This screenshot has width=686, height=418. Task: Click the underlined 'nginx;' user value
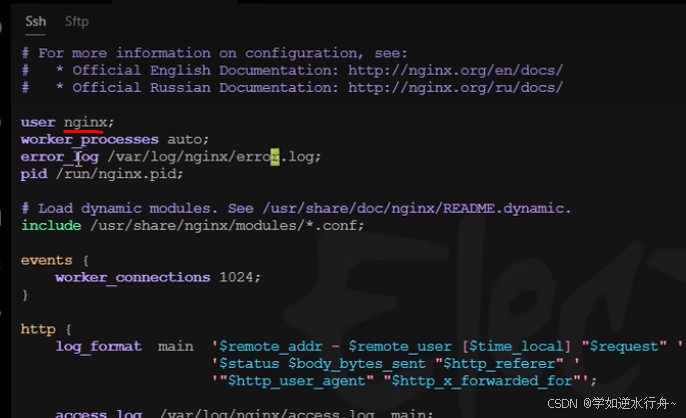pos(89,122)
